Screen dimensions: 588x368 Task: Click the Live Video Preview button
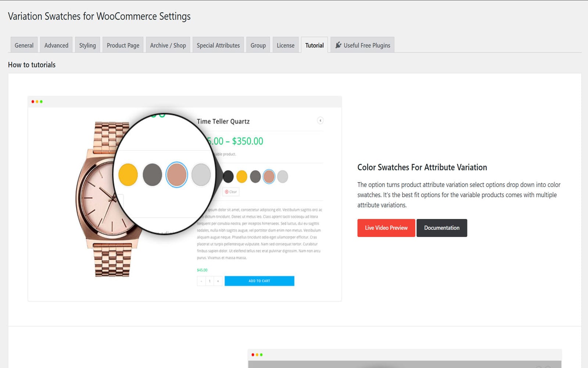click(x=386, y=228)
